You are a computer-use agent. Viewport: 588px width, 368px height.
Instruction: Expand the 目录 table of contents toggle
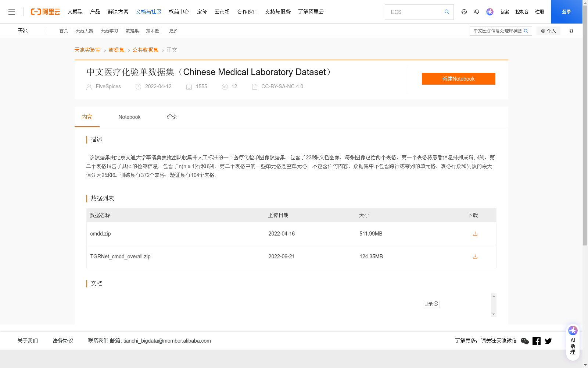coord(431,304)
